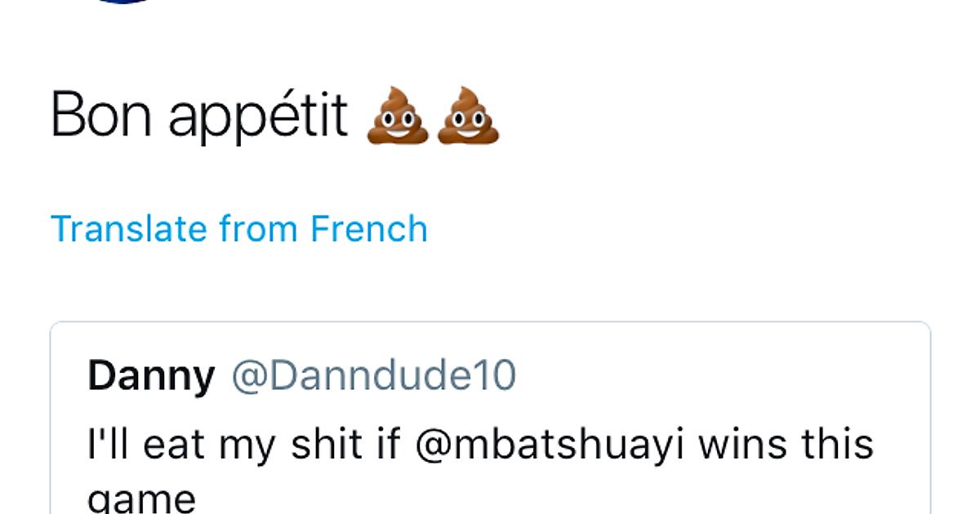980x514 pixels.
Task: Click the word "from" in the translate link
Action: point(259,228)
